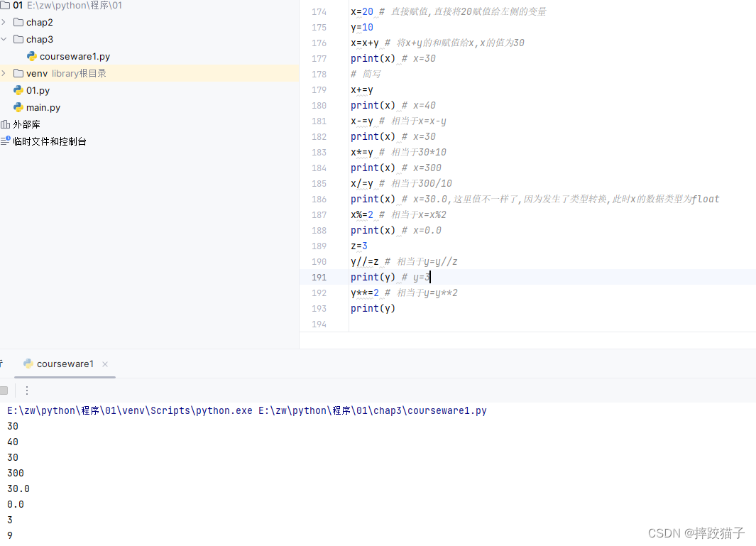The height and width of the screenshot is (546, 756).
Task: Select project root 01 E:\zw\python path row
Action: coord(150,5)
